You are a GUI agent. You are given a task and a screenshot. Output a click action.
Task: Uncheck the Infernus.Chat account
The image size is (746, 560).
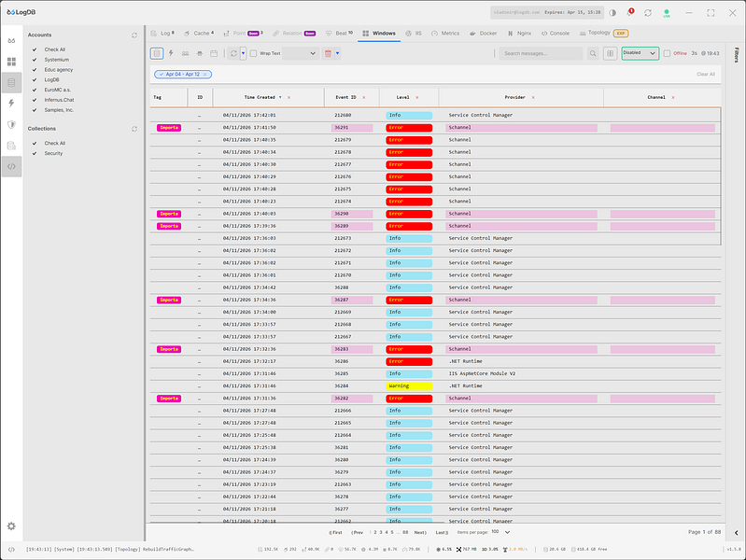point(35,100)
